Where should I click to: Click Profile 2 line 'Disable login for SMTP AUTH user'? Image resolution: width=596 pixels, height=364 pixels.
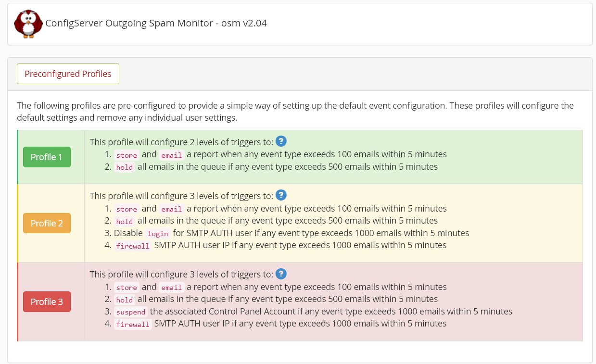[292, 233]
